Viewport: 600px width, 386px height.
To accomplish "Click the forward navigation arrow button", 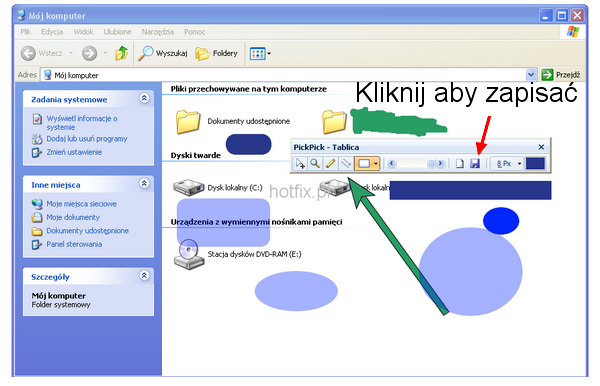I will click(x=90, y=53).
